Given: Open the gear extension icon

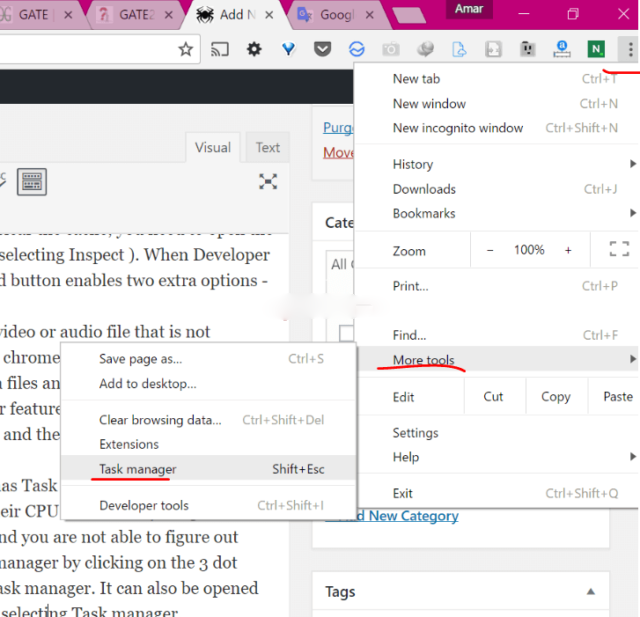Looking at the screenshot, I should [x=254, y=49].
